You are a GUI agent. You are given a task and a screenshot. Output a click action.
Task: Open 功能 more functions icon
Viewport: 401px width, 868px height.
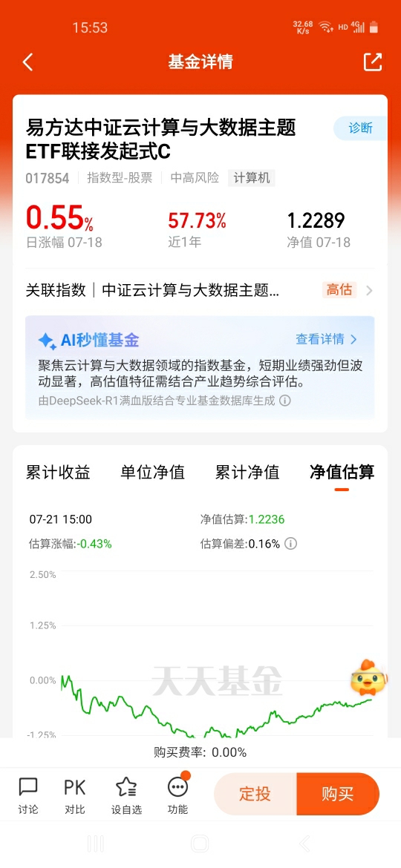click(x=177, y=795)
